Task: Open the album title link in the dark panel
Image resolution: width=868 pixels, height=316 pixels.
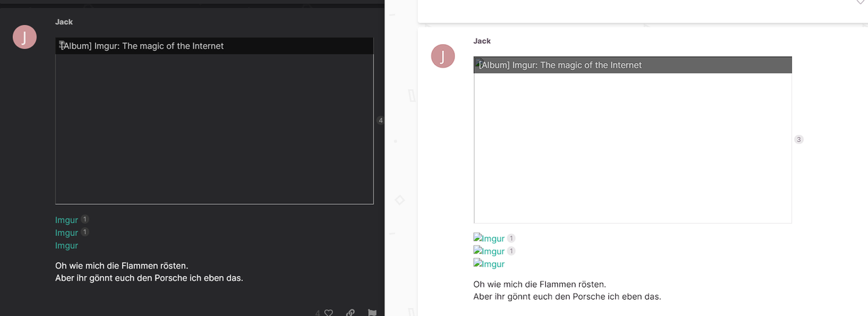Action: pyautogui.click(x=142, y=46)
